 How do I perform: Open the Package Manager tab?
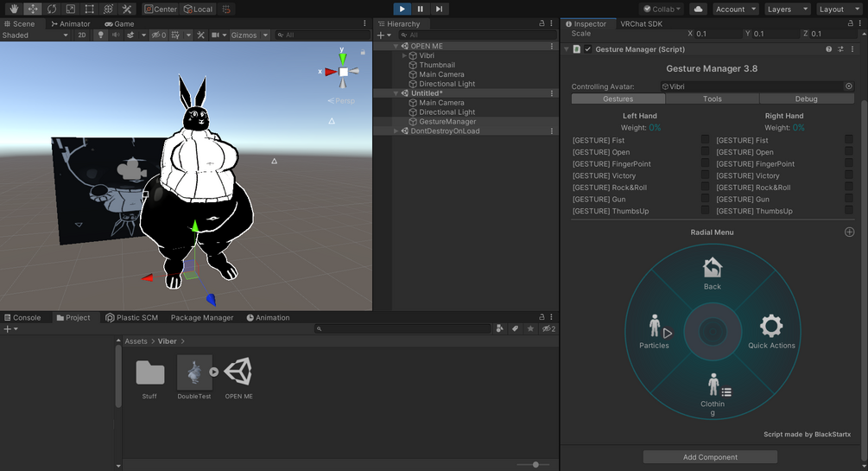pos(202,317)
